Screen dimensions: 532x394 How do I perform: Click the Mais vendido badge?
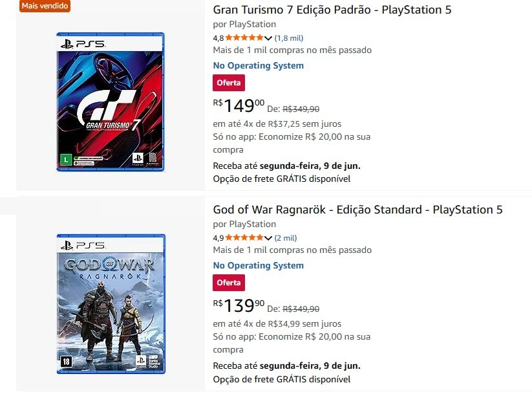tap(45, 6)
